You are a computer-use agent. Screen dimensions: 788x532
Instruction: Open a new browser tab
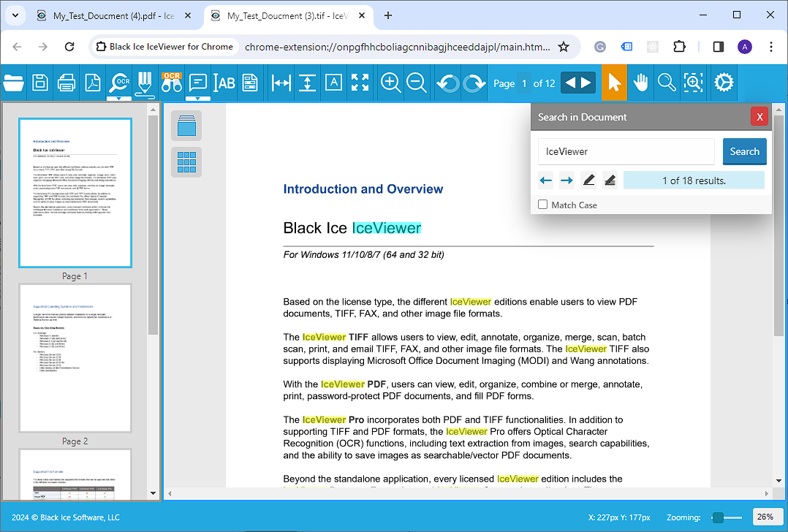pyautogui.click(x=388, y=15)
